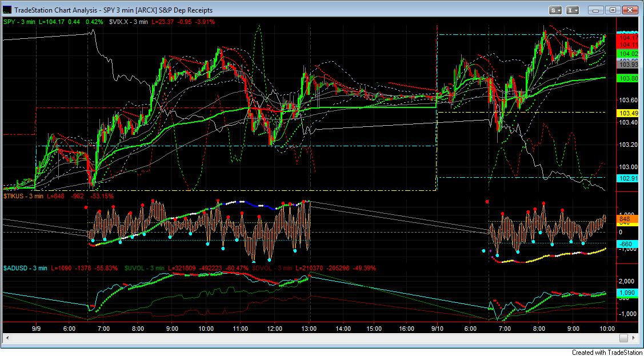The width and height of the screenshot is (644, 356).
Task: Minimize the Chart Analysis window
Action: 596,10
